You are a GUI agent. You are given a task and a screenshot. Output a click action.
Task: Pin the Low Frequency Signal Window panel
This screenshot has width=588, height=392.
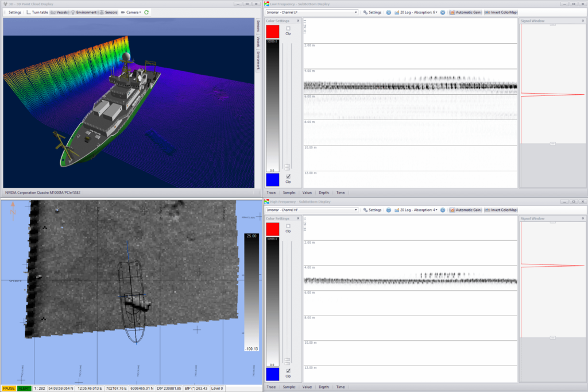(x=583, y=21)
